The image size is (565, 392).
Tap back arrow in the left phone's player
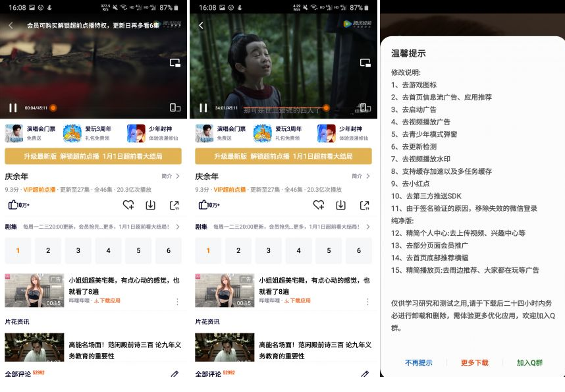[11, 25]
